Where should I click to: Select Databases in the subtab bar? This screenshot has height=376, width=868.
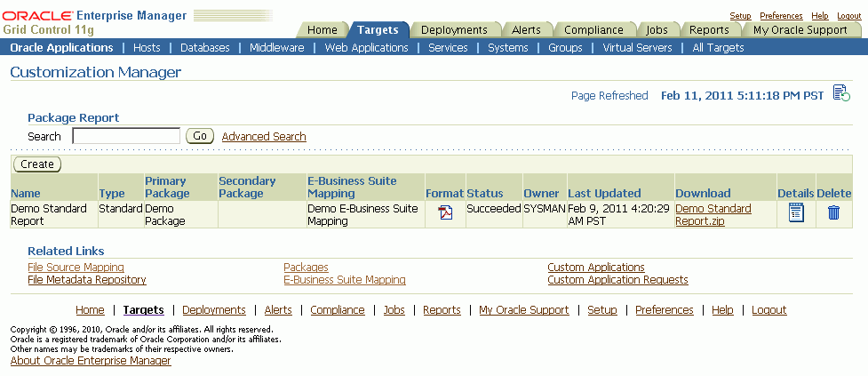204,47
